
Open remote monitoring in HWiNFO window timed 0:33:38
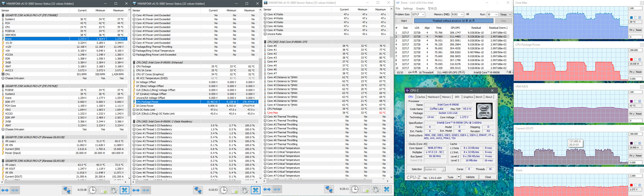[x=67, y=190]
